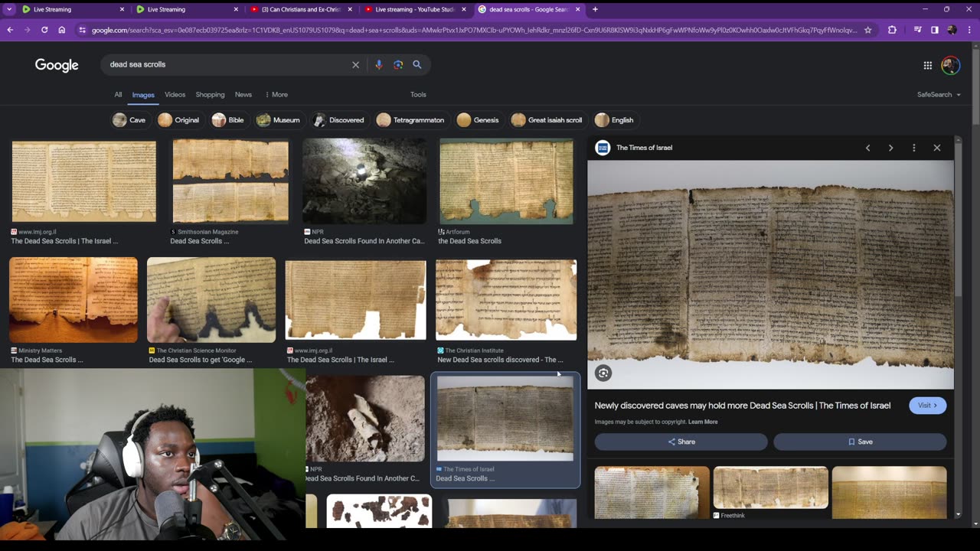The image size is (980, 551).
Task: Open the browser extensions puzzle icon
Action: (892, 30)
